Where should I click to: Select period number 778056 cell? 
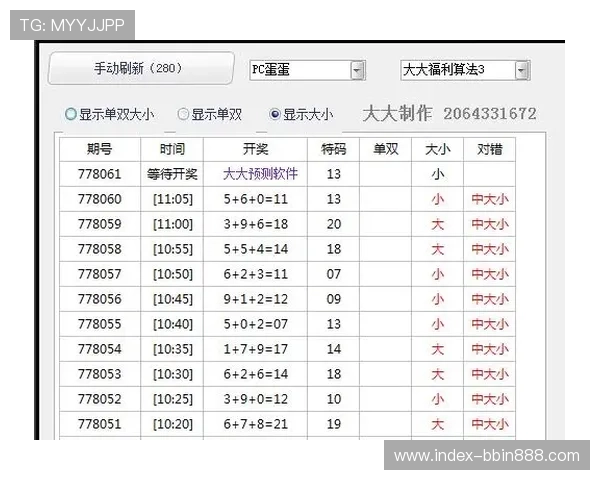point(100,299)
